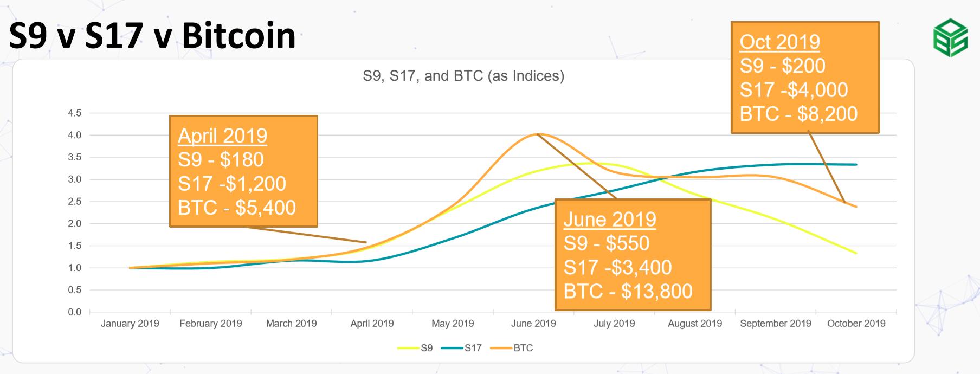The height and width of the screenshot is (374, 980).
Task: Click the chart title S9, S17, and BTC
Action: 463,76
